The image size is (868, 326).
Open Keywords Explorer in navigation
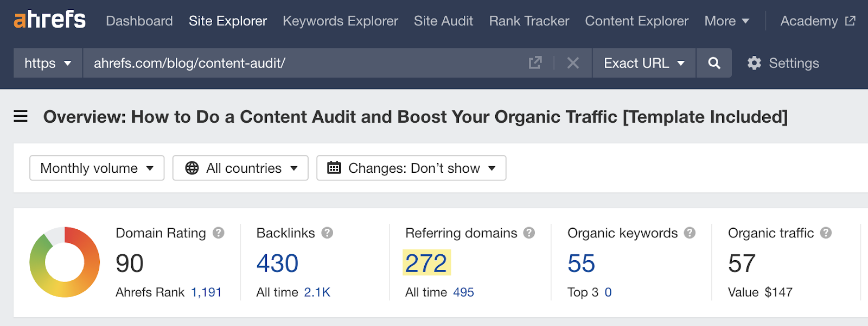[x=340, y=21]
